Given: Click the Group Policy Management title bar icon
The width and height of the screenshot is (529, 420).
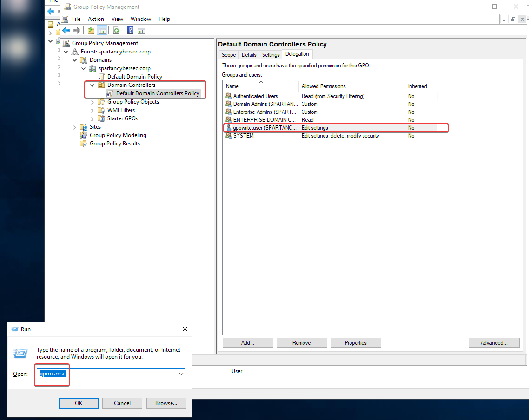Looking at the screenshot, I should (67, 7).
